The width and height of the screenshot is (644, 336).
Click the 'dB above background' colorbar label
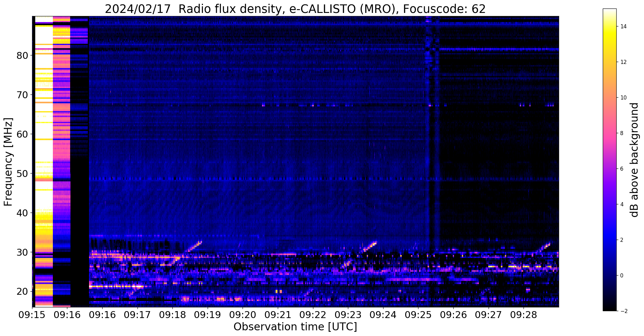click(x=635, y=160)
